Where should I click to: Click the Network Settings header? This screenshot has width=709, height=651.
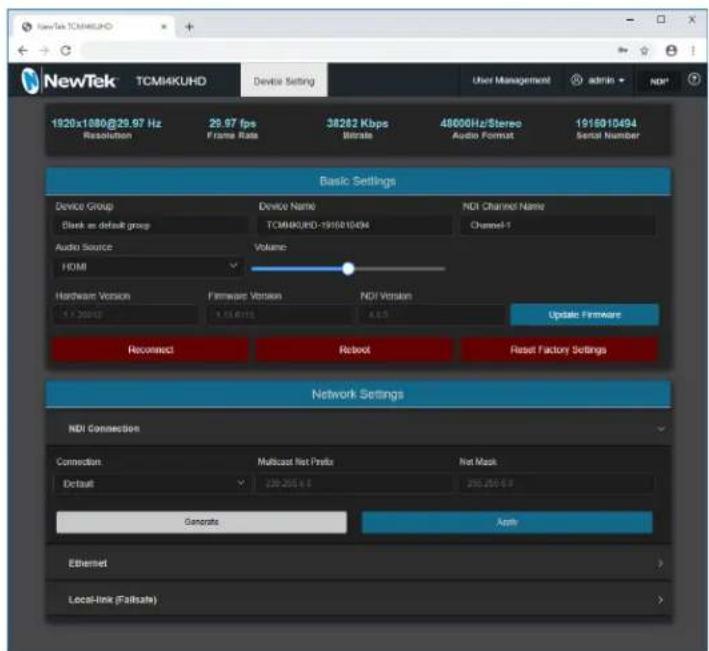point(358,394)
